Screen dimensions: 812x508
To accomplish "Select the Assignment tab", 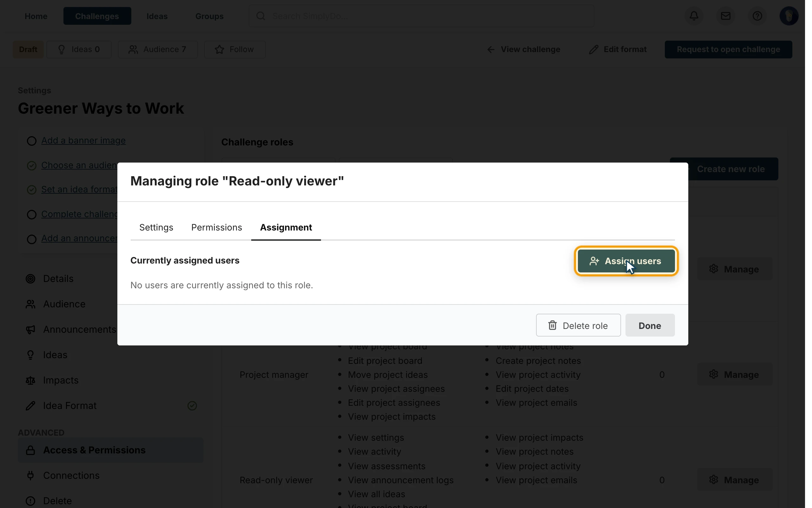I will [286, 227].
